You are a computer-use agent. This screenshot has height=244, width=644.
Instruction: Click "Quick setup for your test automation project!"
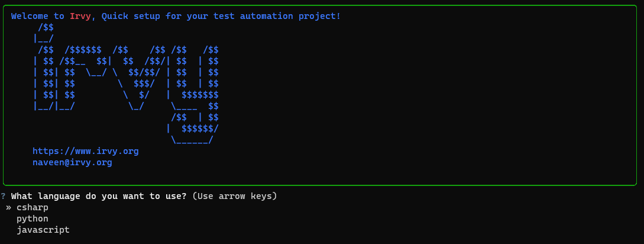click(221, 16)
